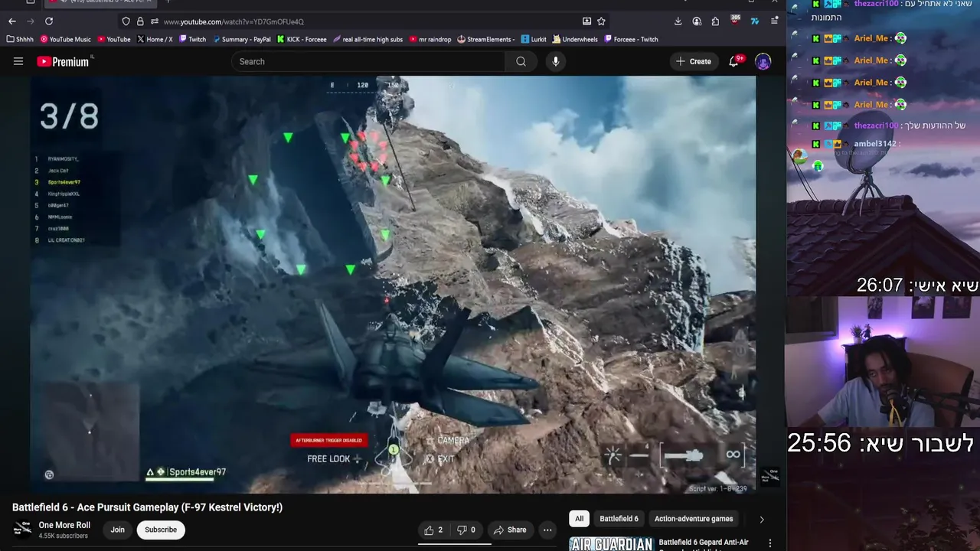Screen dimensions: 980x551
Task: Open the notifications bell
Action: click(x=734, y=61)
